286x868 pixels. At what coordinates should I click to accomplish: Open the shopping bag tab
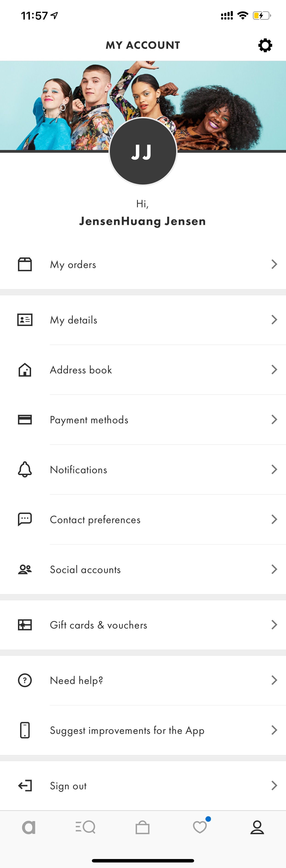[142, 827]
